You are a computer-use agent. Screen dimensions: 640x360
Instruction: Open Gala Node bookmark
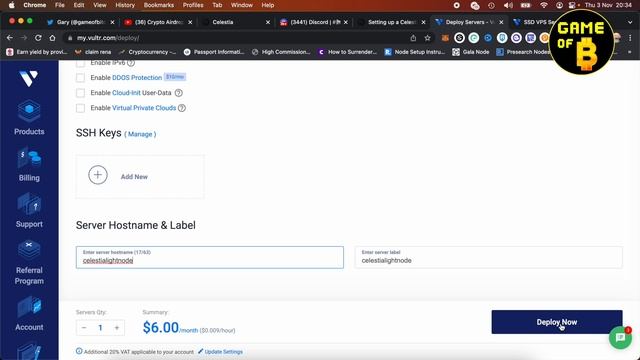pos(471,52)
